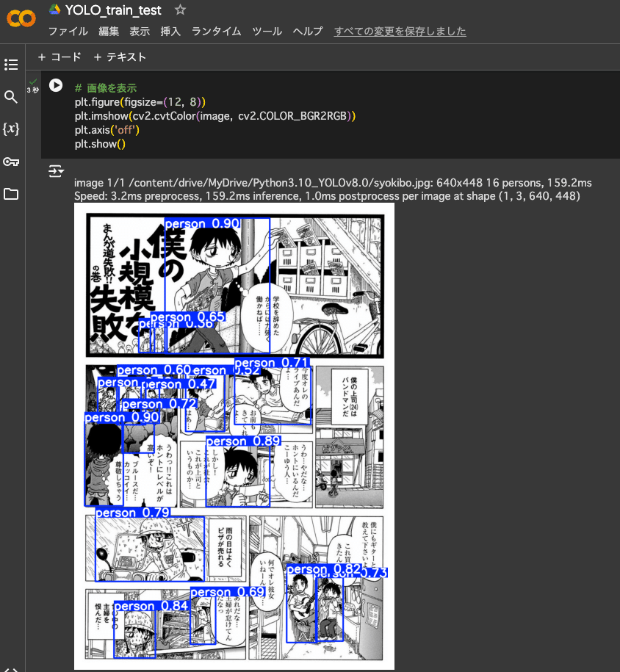The width and height of the screenshot is (620, 672).
Task: Open the secrets key sidebar icon
Action: [x=11, y=162]
